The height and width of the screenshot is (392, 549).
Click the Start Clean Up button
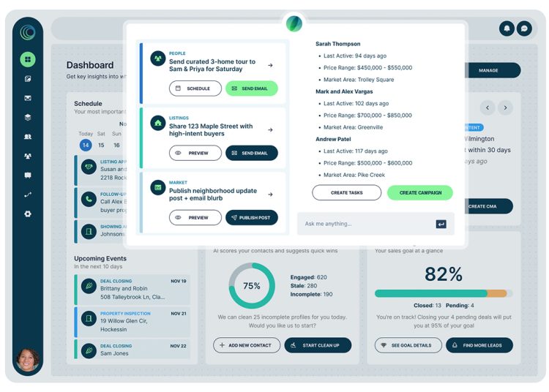click(x=318, y=345)
